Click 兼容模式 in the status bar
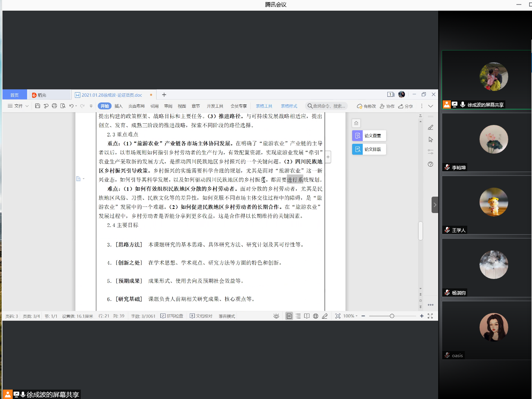532x399 pixels. click(x=227, y=316)
